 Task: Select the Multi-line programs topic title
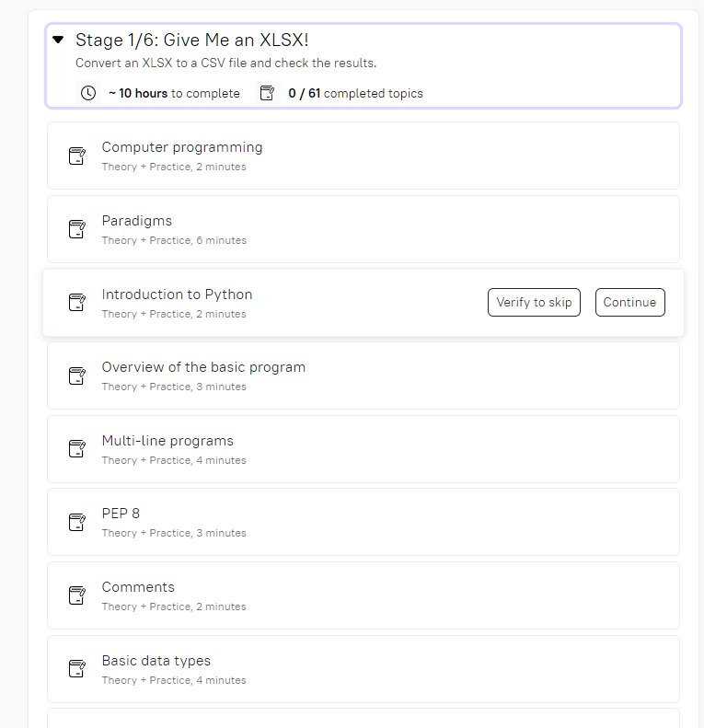[x=167, y=441]
